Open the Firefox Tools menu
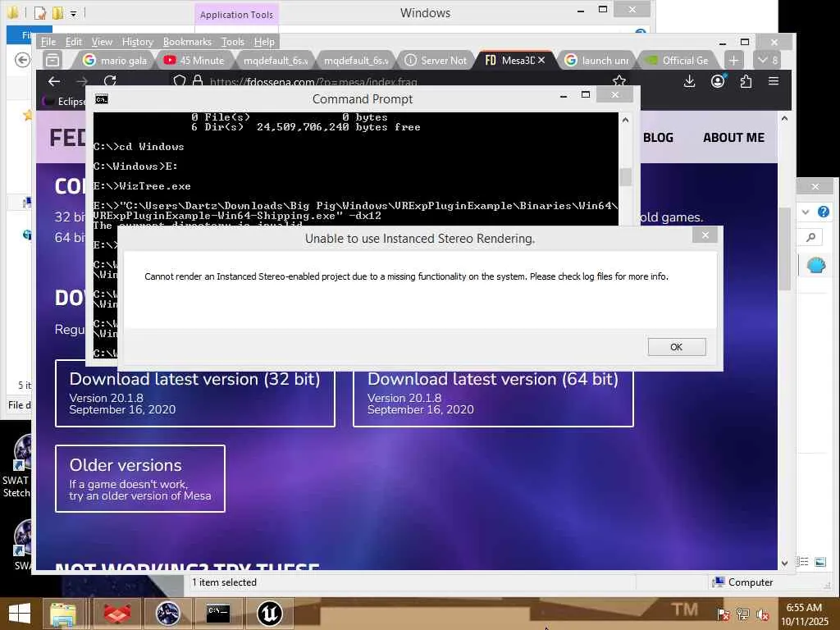Viewport: 840px width, 630px height. [x=232, y=42]
